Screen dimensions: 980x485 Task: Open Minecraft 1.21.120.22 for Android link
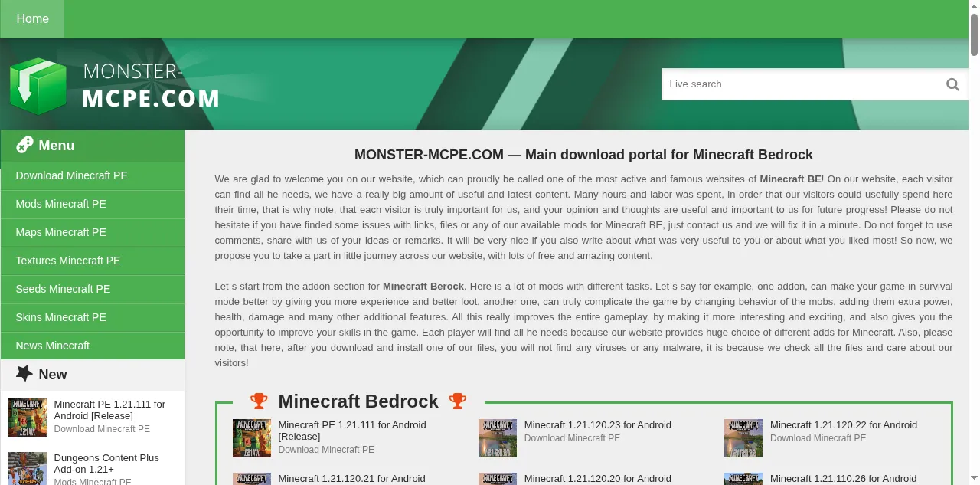(x=844, y=425)
